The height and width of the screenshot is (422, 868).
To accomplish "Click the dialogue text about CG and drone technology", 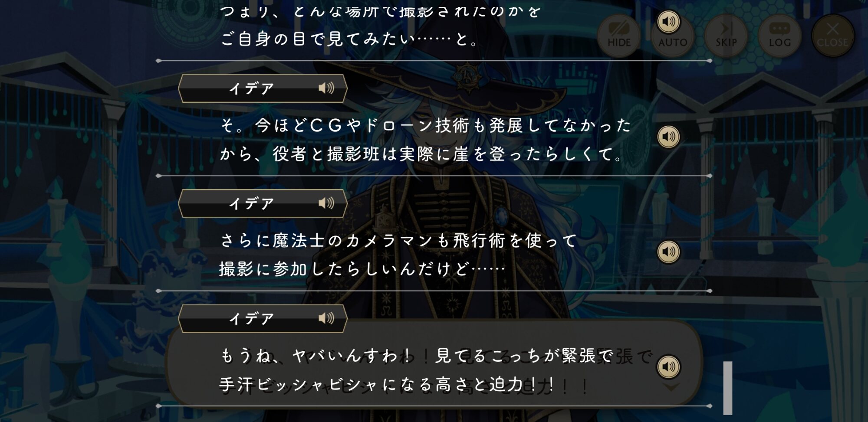I will (x=425, y=140).
